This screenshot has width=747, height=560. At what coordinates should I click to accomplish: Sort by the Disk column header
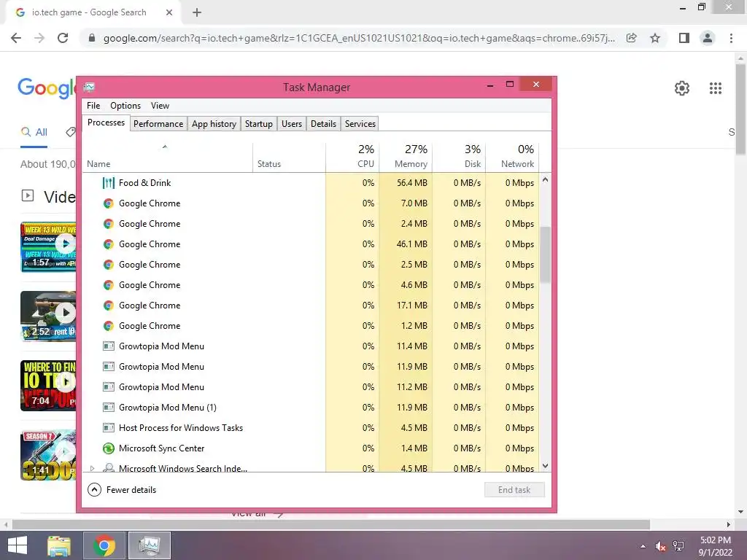(x=460, y=157)
